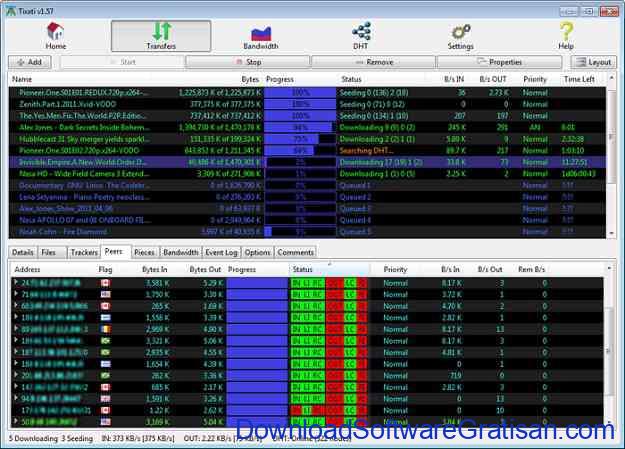Expand the peer row with 265 K bytes in
The height and width of the screenshot is (449, 625).
[16, 305]
